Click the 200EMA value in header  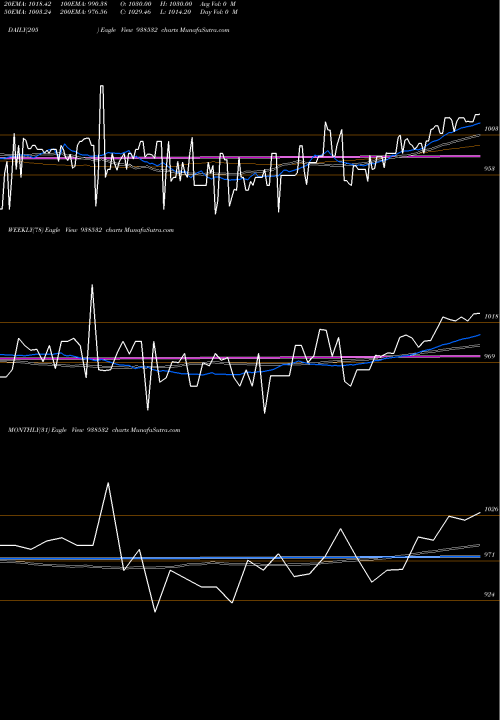pyautogui.click(x=83, y=12)
